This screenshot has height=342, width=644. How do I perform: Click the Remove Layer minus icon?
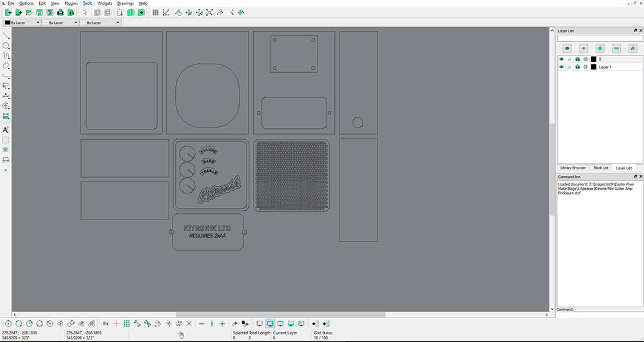(x=616, y=48)
